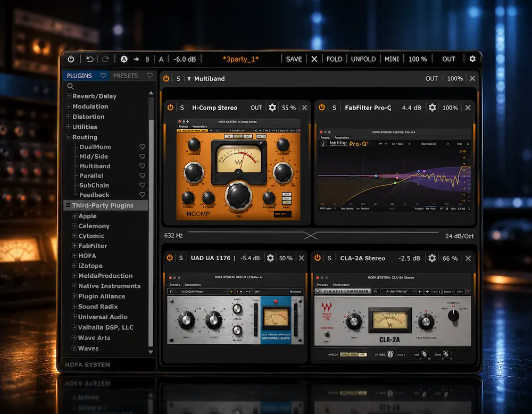Select the circled A compare state

tap(124, 59)
